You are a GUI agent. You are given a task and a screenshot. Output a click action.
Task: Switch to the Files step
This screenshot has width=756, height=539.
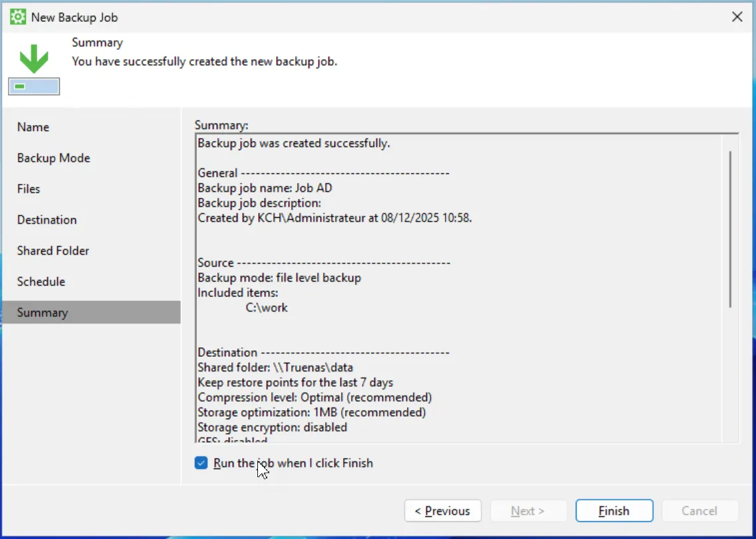click(x=29, y=189)
